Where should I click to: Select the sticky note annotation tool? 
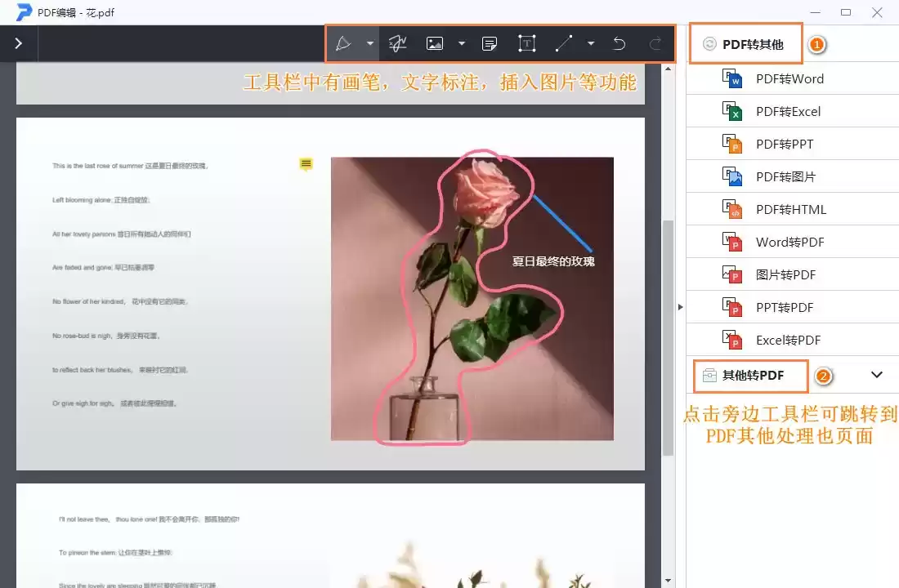[490, 44]
